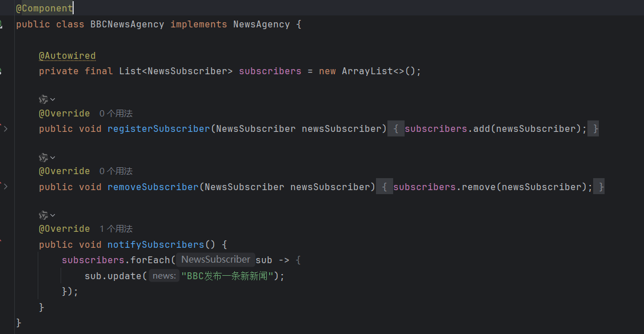Click the @Autowired annotation

click(x=67, y=56)
